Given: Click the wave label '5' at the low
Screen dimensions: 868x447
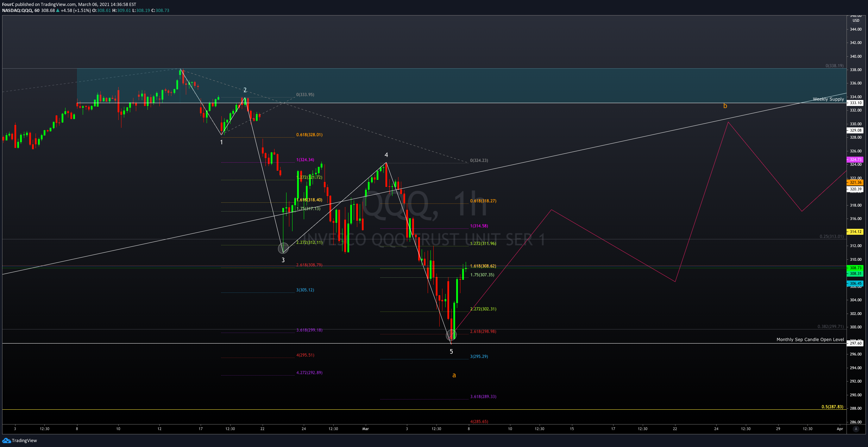Looking at the screenshot, I should pos(451,352).
